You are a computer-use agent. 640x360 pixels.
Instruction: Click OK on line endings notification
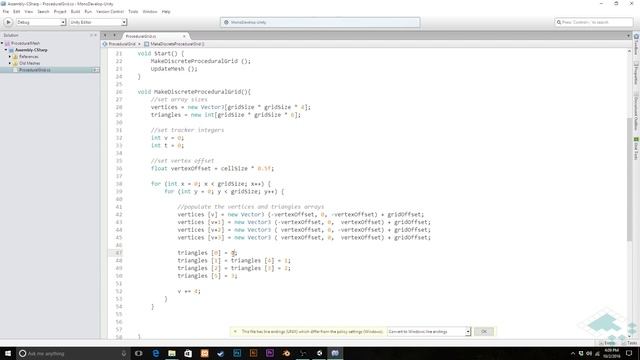pyautogui.click(x=484, y=331)
